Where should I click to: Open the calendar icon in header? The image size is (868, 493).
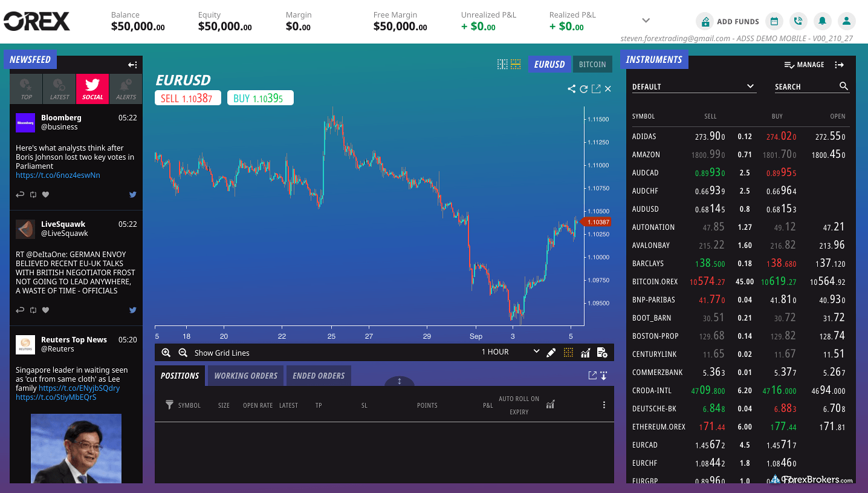click(774, 21)
